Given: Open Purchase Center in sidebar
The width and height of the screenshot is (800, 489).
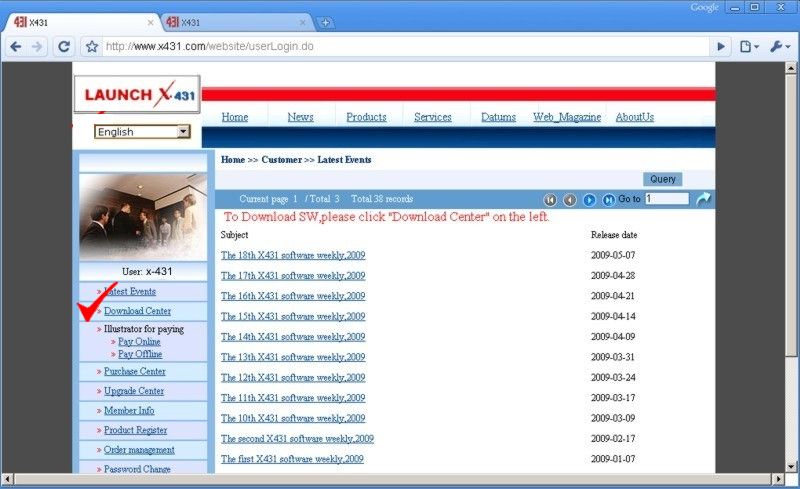Looking at the screenshot, I should (135, 371).
